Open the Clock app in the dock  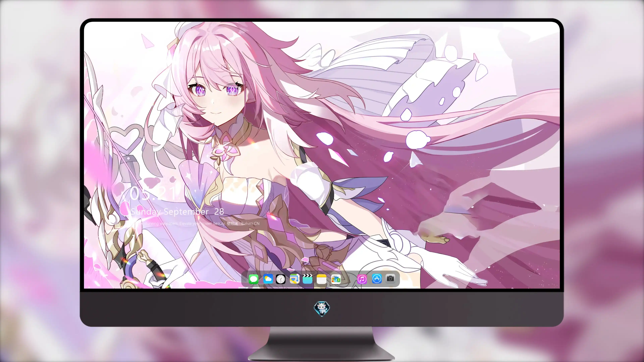[x=281, y=279]
